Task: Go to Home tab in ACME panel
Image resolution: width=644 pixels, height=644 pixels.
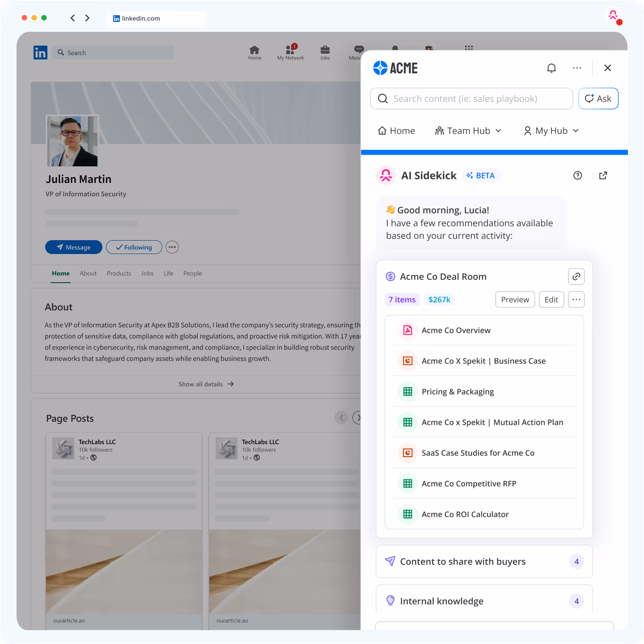Action: (x=396, y=131)
